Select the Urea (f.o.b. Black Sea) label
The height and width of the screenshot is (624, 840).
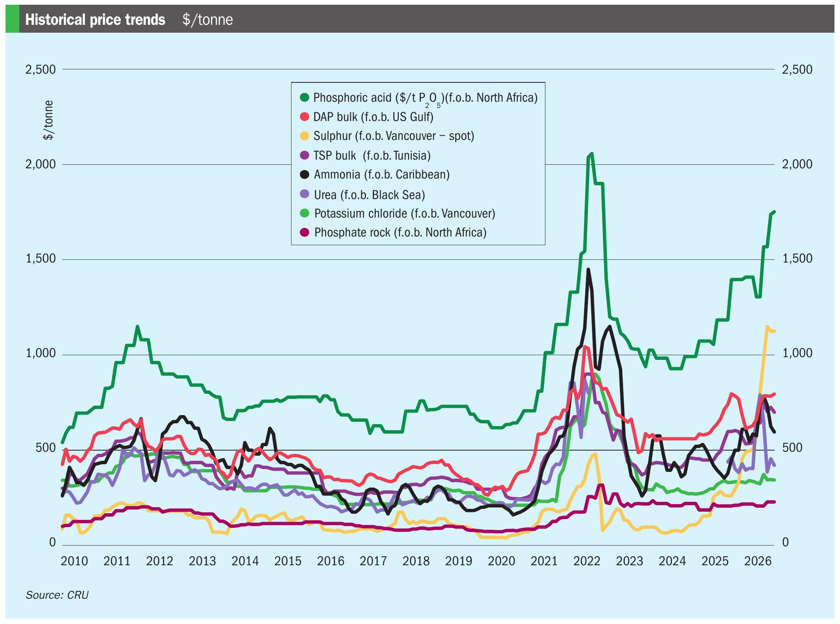[370, 195]
